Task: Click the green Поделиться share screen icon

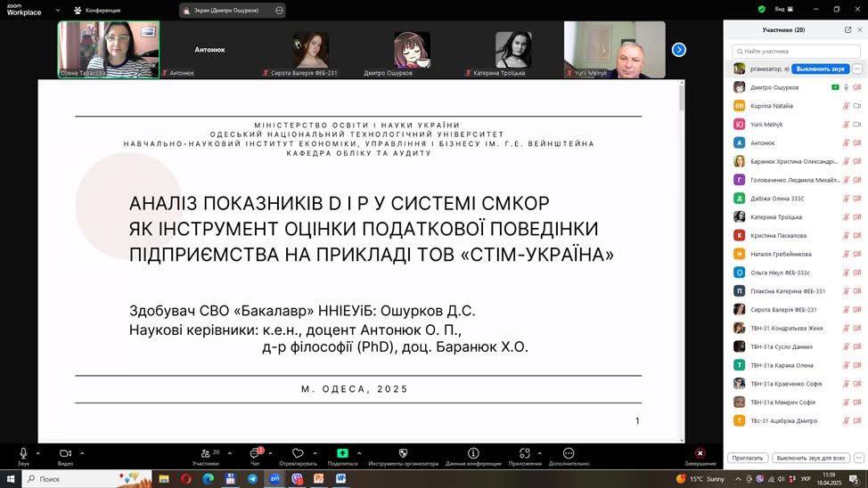Action: (343, 453)
